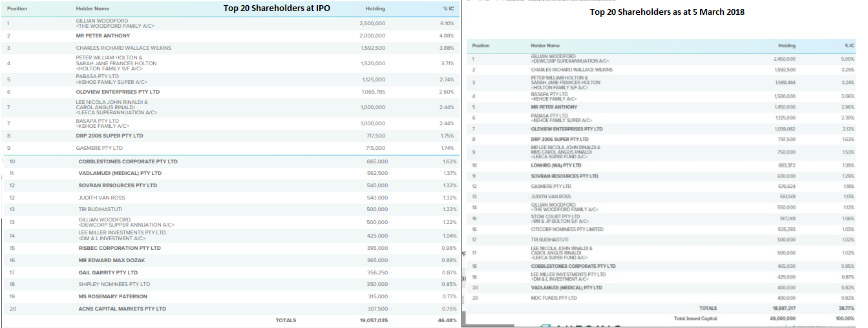Select MS ROSEMARY PATERSON
Screen dimensions: 868x328
point(113,296)
